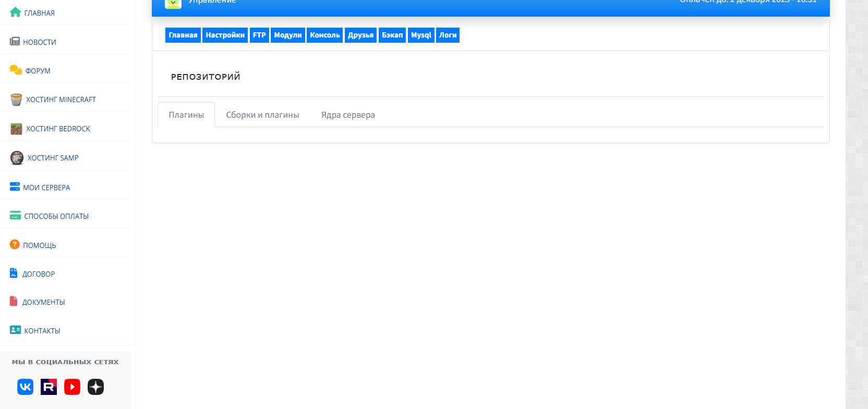The image size is (868, 409).
Task: Click the FTP button
Action: [x=259, y=35]
